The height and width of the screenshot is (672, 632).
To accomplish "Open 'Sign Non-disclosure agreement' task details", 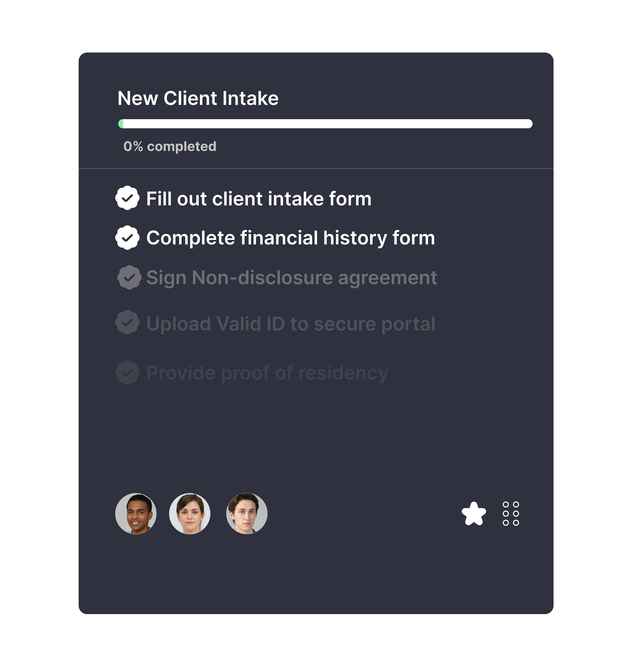I will click(292, 277).
